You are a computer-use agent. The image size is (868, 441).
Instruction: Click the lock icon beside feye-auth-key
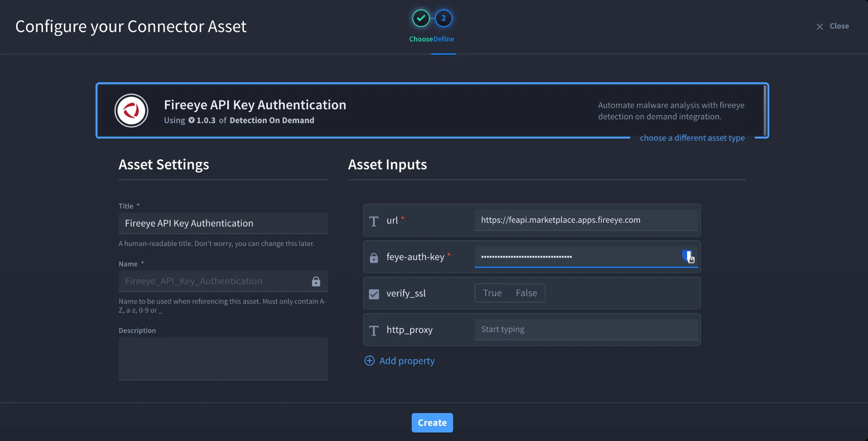(x=374, y=258)
